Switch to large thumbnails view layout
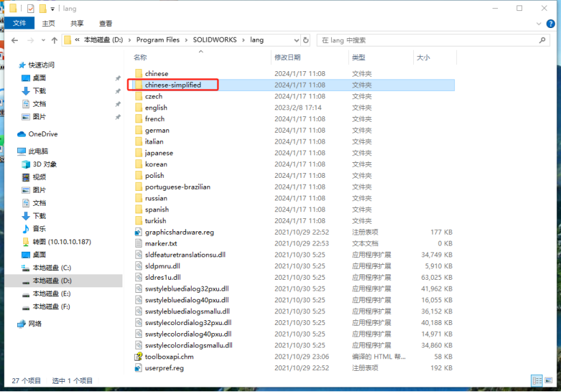The image size is (561, 392). (x=547, y=380)
